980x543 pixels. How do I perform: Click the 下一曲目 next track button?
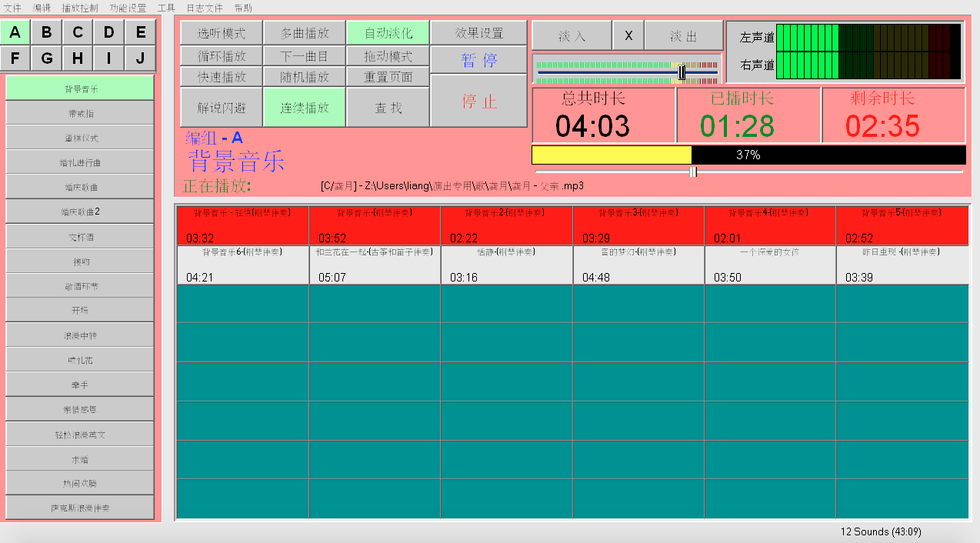[x=305, y=56]
